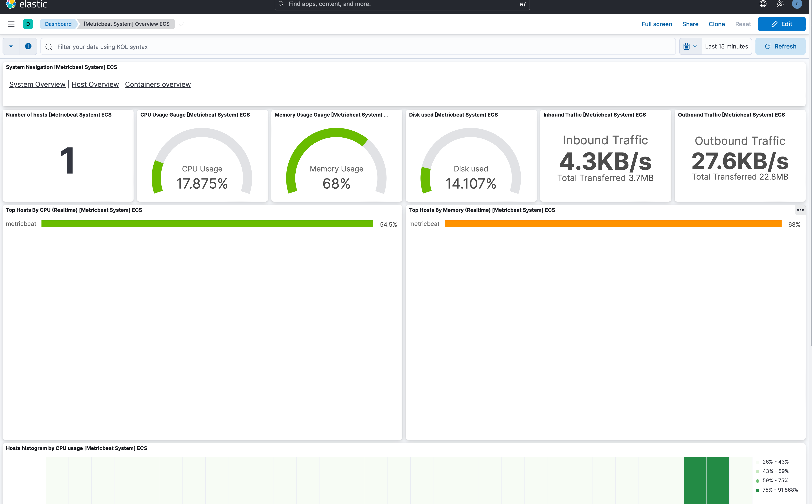Click the Hosts histogram by CPU usage title

pos(76,448)
